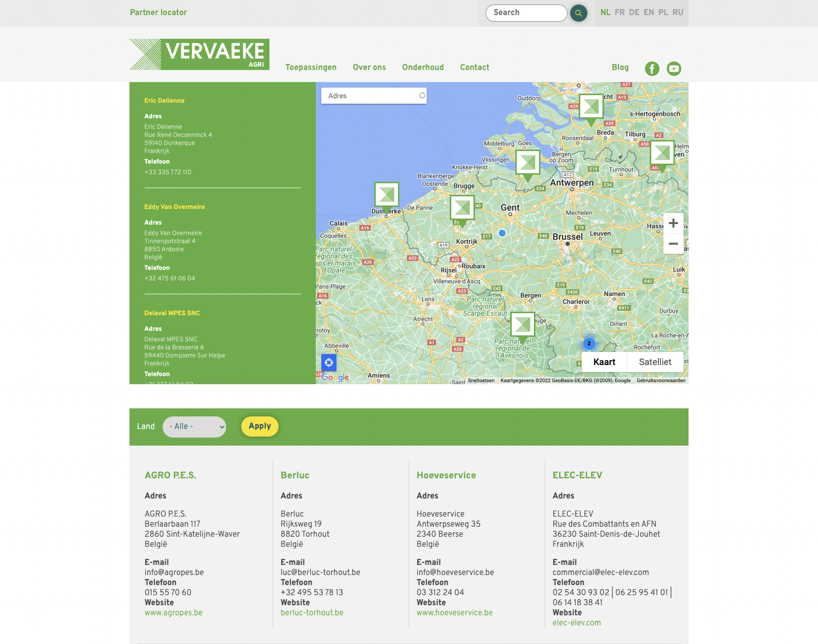Switch map to Satelliet view

(x=655, y=362)
